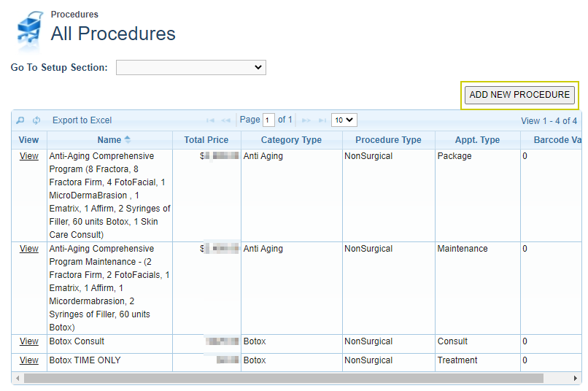Image resolution: width=588 pixels, height=391 pixels.
Task: View the Botox Consult procedure
Action: [x=29, y=341]
